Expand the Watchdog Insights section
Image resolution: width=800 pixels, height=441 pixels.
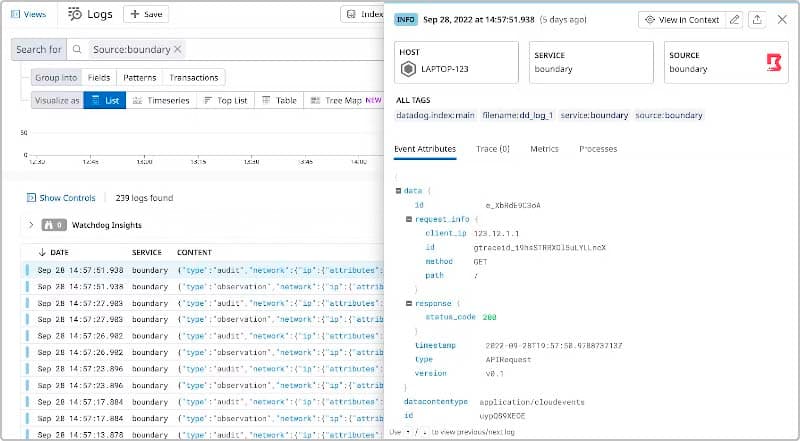click(x=31, y=225)
